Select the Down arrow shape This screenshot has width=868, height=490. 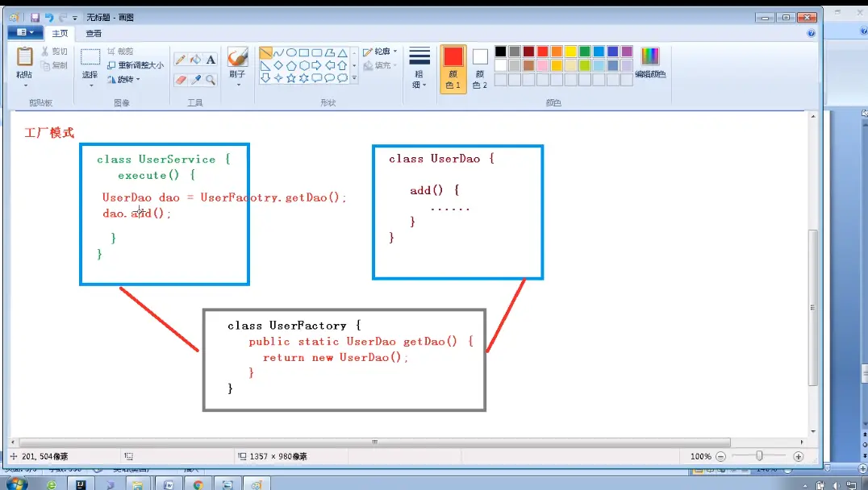pyautogui.click(x=265, y=78)
